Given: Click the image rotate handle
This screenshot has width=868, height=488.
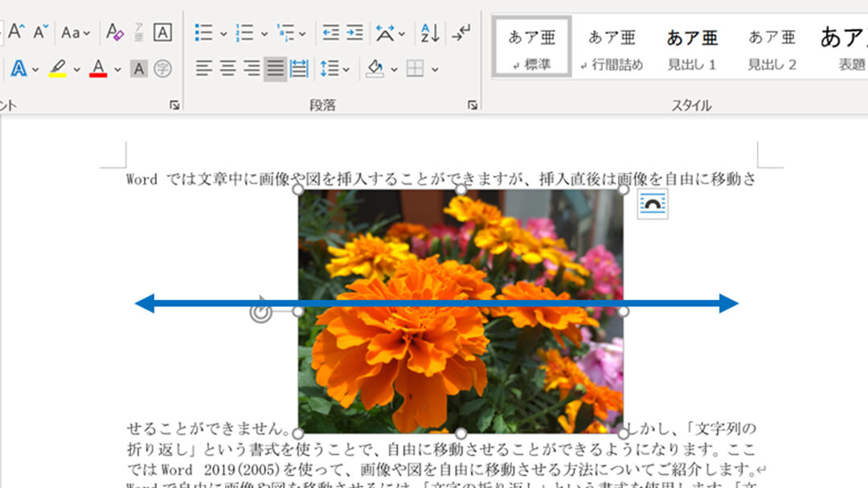Looking at the screenshot, I should click(x=259, y=314).
